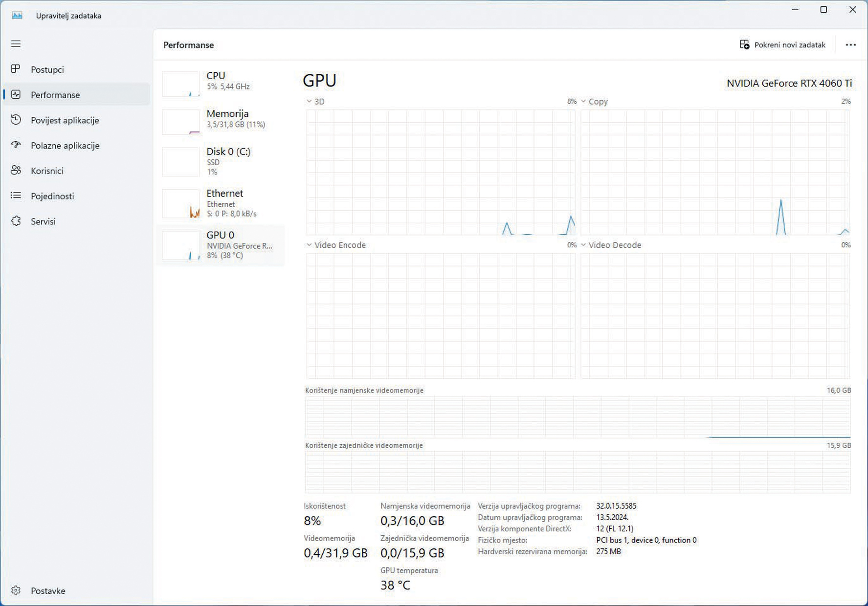The height and width of the screenshot is (606, 868).
Task: Open Povijest aplikacije page
Action: tap(65, 120)
